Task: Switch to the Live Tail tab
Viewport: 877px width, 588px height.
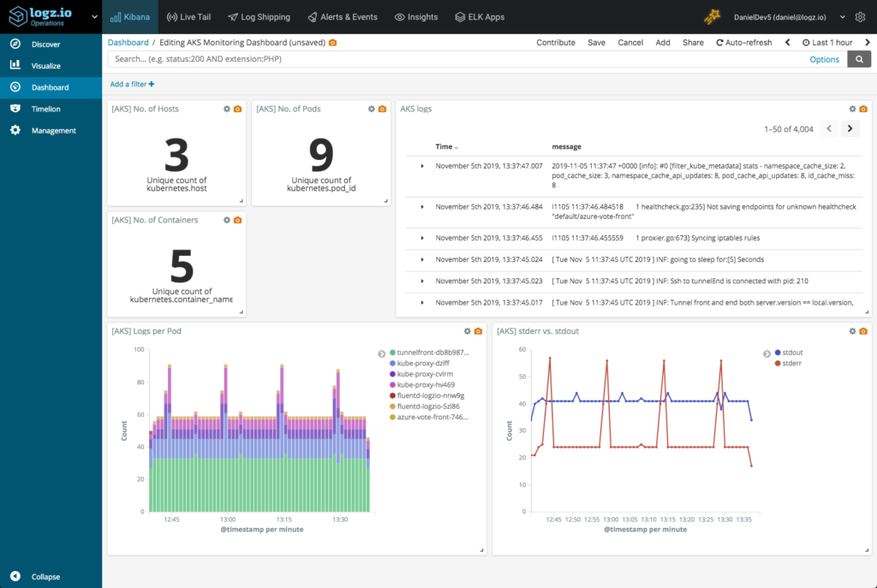Action: 188,16
